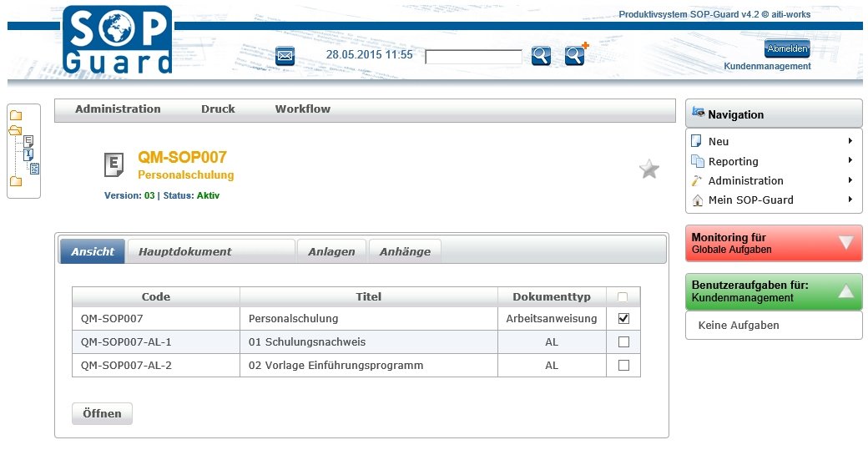
Task: Uncheck the QM-SOP007 row checkbox
Action: 623,318
